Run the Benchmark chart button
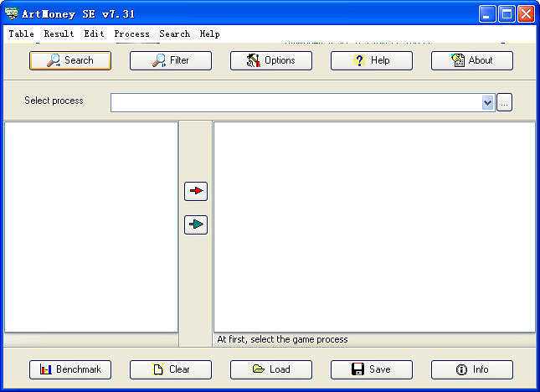This screenshot has height=392, width=540. pos(70,369)
